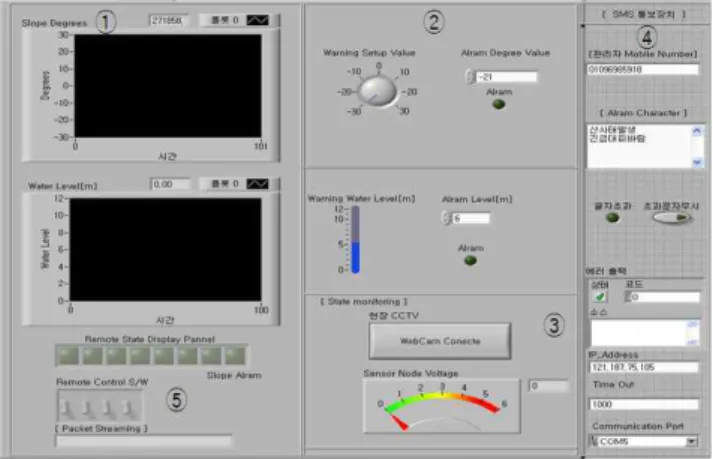The height and width of the screenshot is (459, 713).
Task: Click the 글자초과 LED indicator
Action: pyautogui.click(x=613, y=217)
